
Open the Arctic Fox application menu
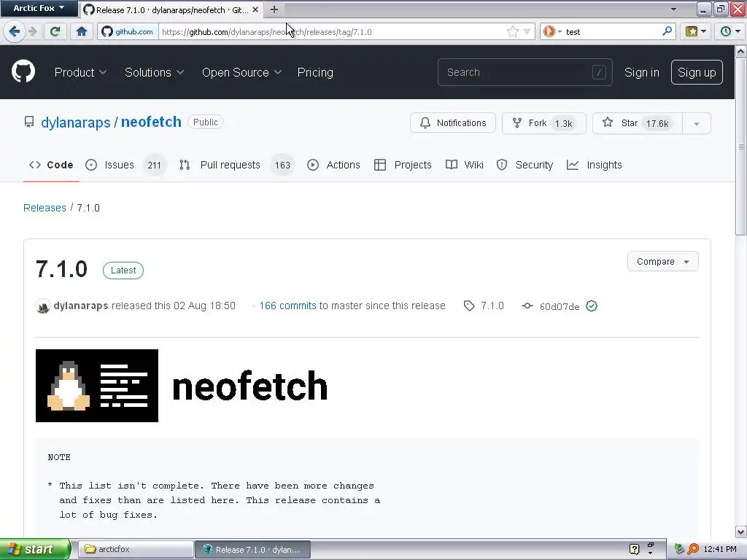pos(39,8)
